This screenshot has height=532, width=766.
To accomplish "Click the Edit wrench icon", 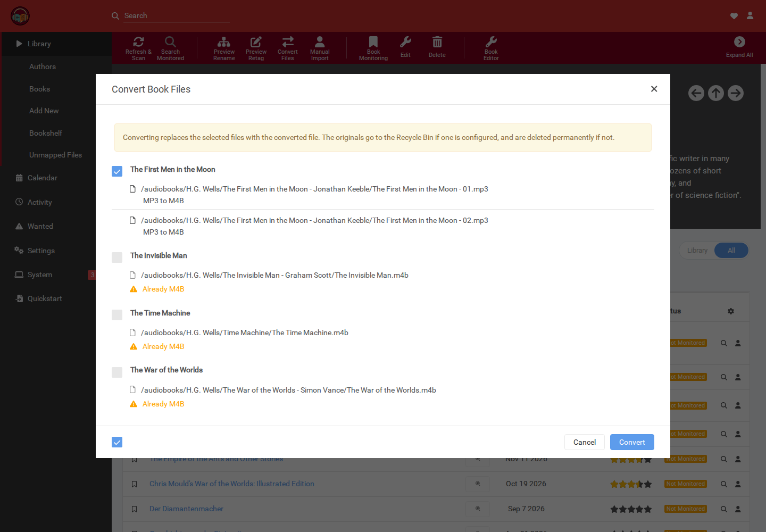I will [405, 42].
